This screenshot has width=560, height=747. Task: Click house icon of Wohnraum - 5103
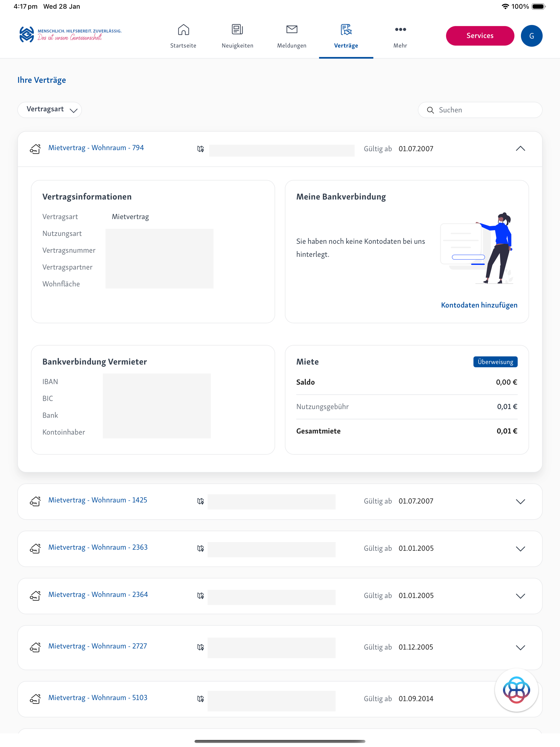click(35, 699)
